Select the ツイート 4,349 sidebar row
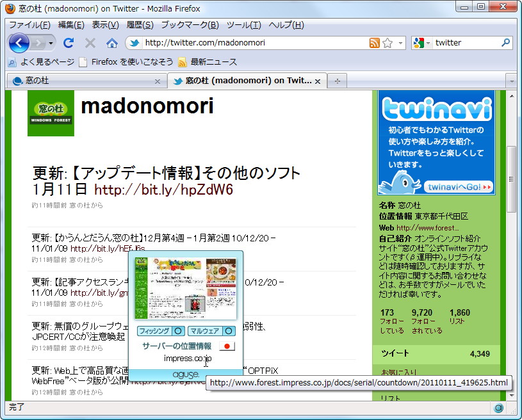The height and width of the screenshot is (420, 522). click(436, 354)
